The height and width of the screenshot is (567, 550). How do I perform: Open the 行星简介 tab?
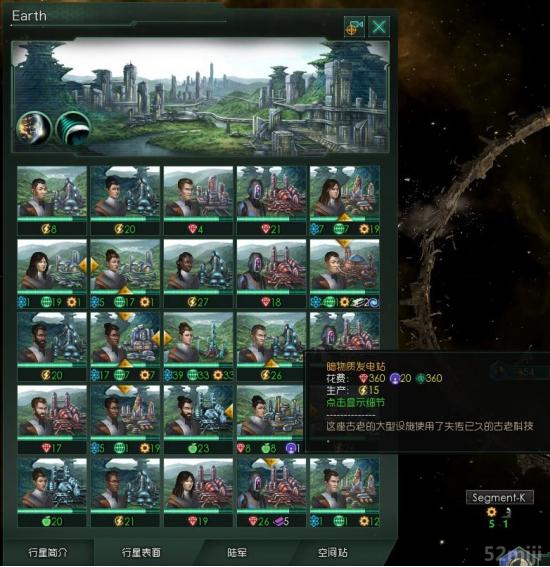point(47,552)
